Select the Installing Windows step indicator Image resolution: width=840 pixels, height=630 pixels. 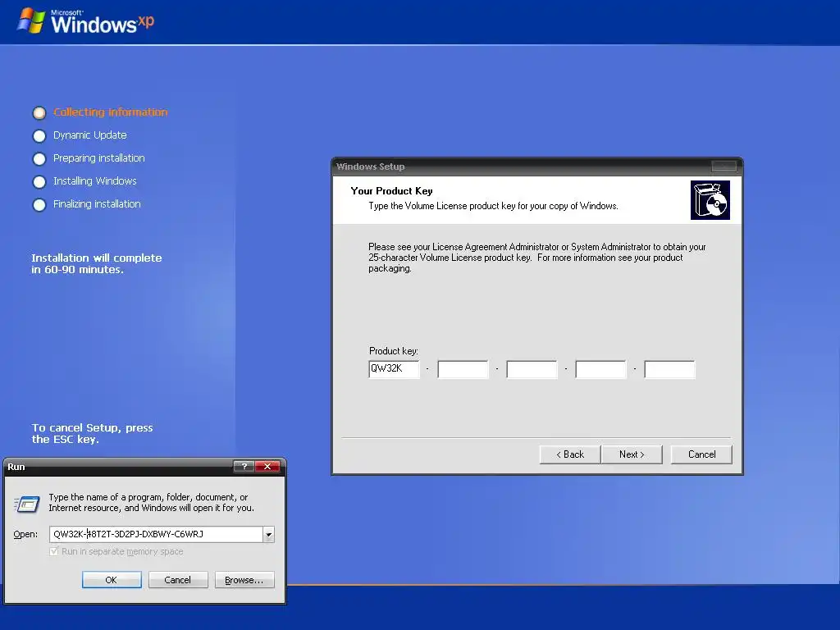click(x=39, y=181)
